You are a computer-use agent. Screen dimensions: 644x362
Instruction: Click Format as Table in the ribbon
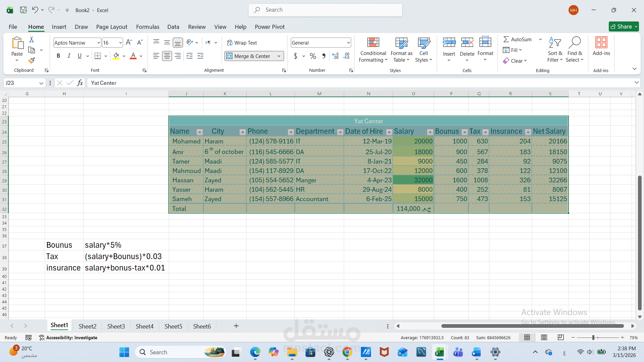click(401, 49)
